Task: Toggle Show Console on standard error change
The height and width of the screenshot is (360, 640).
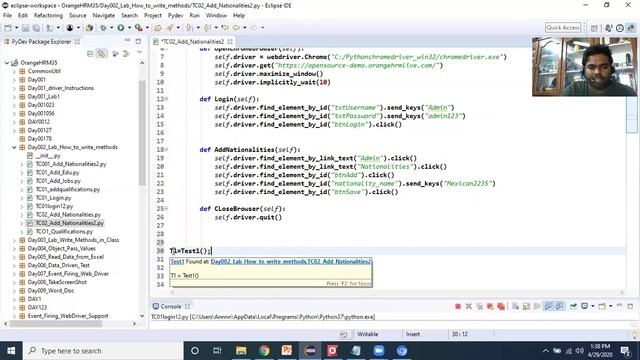Action: click(559, 307)
